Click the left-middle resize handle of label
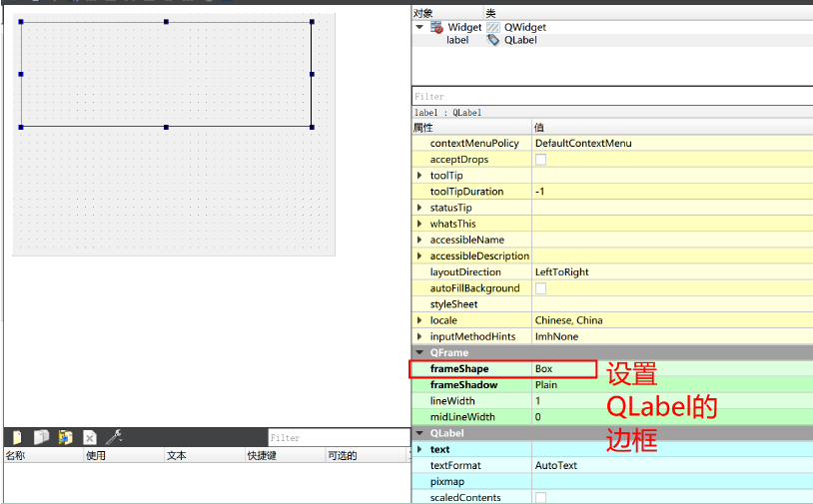813x504 pixels. [x=21, y=74]
